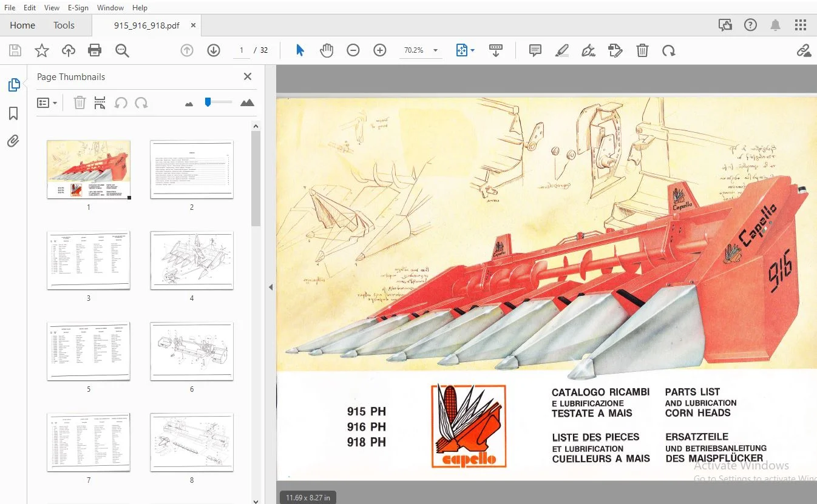817x504 pixels.
Task: Switch to the Home tab
Action: 22,25
